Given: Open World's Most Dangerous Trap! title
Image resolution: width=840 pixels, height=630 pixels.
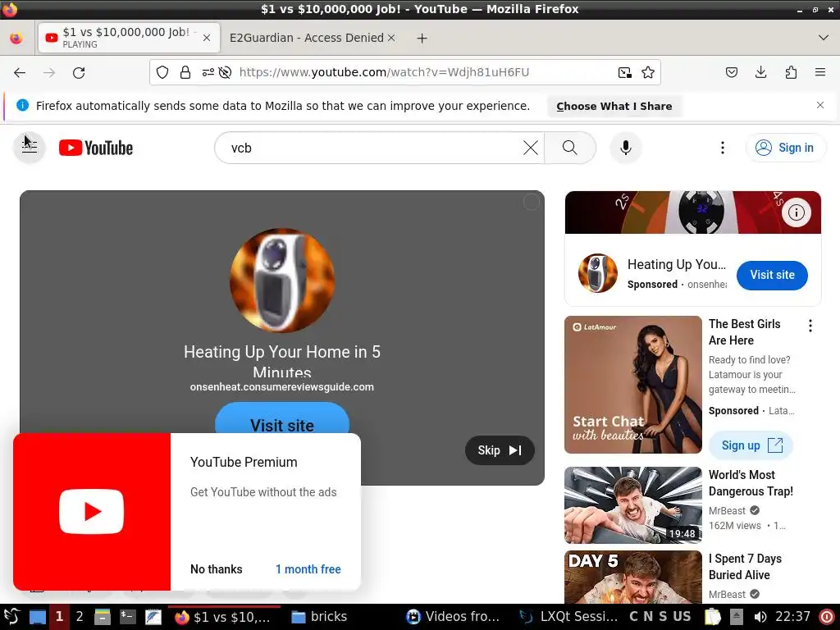Looking at the screenshot, I should pyautogui.click(x=751, y=482).
